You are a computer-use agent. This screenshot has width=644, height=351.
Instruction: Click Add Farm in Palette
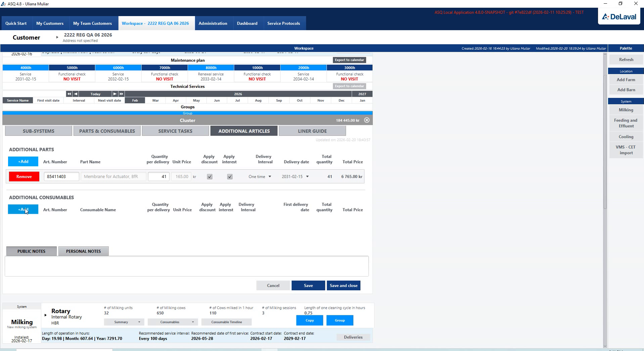click(626, 80)
